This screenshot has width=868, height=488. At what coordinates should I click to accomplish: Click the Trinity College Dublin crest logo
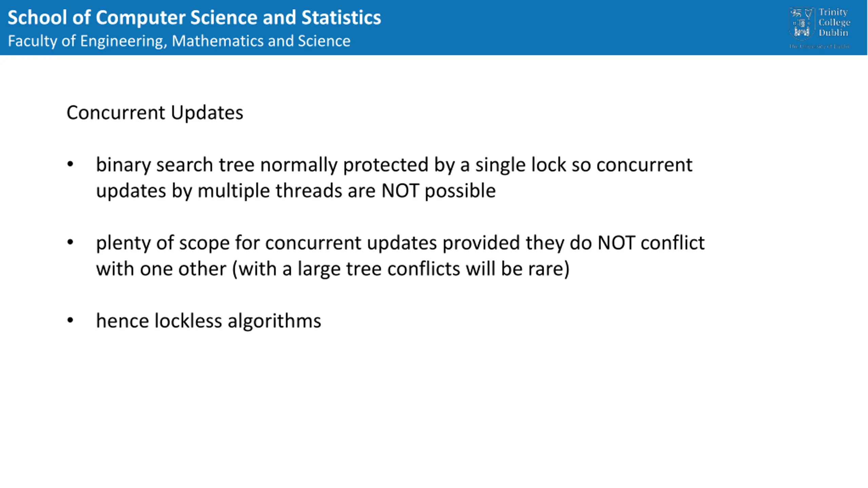click(x=802, y=23)
